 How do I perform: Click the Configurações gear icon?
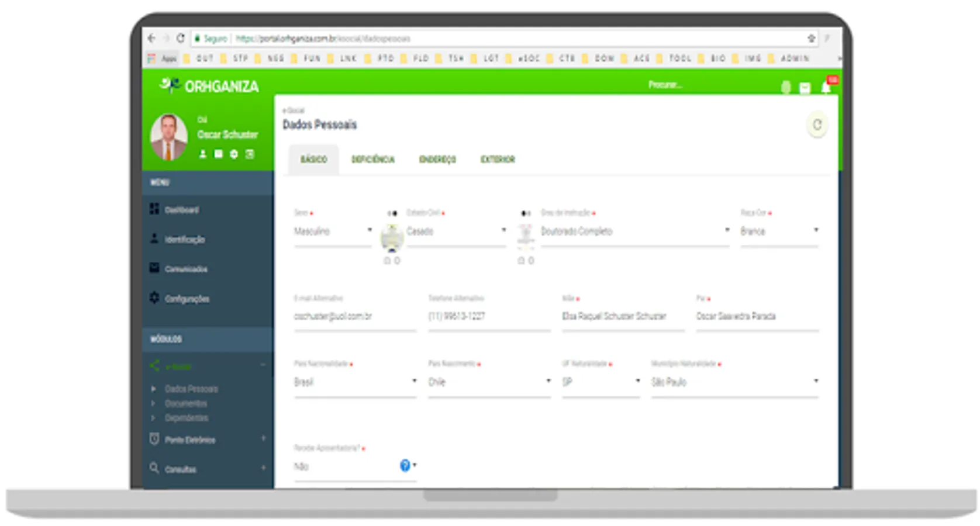click(154, 297)
